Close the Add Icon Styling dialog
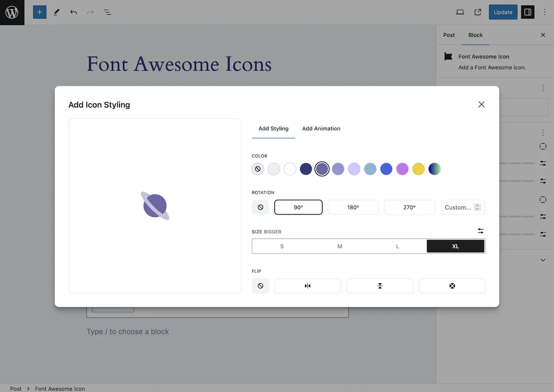 (482, 105)
